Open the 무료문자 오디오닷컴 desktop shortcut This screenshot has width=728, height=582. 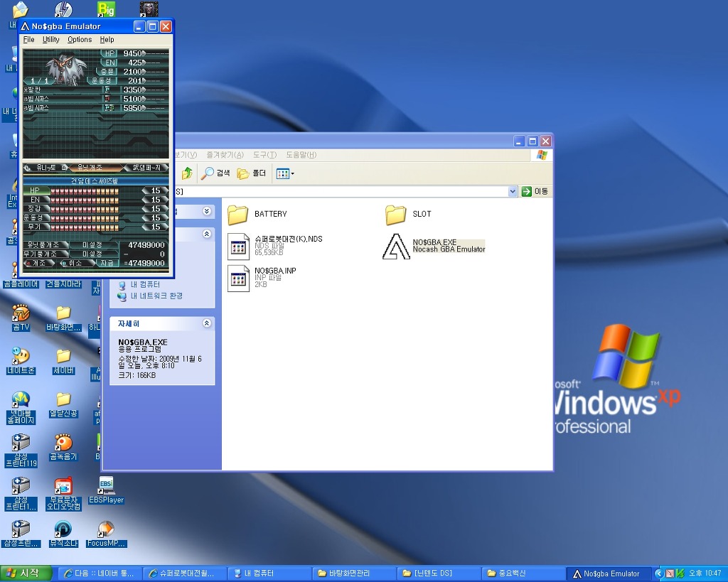[63, 494]
